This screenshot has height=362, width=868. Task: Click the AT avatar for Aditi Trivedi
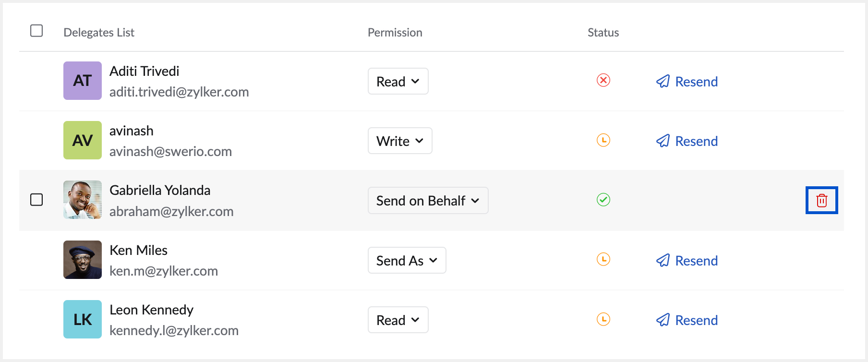coord(83,81)
